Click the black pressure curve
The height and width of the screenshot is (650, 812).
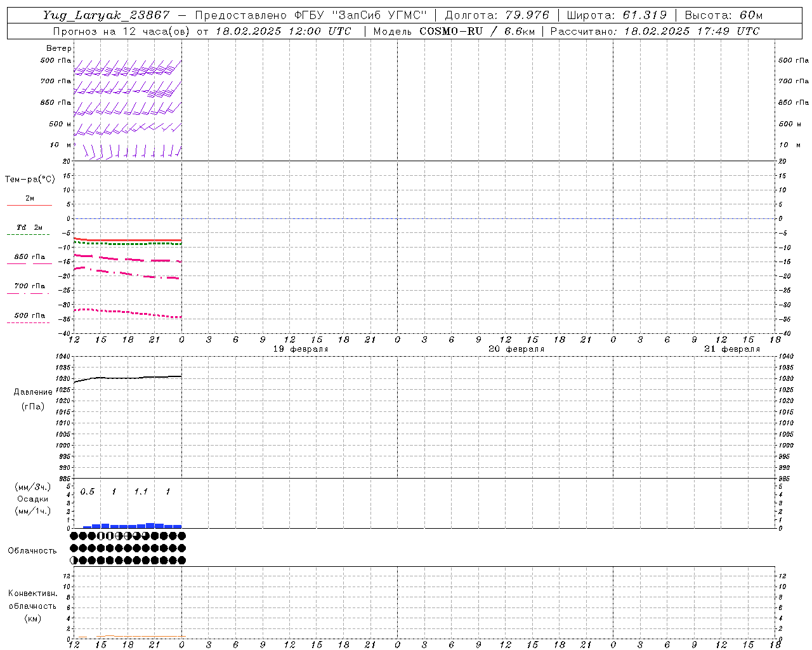coord(128,378)
